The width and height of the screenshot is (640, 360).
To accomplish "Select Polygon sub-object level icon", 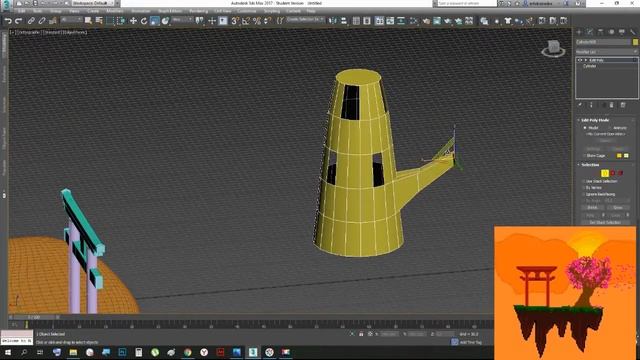I will (613, 173).
